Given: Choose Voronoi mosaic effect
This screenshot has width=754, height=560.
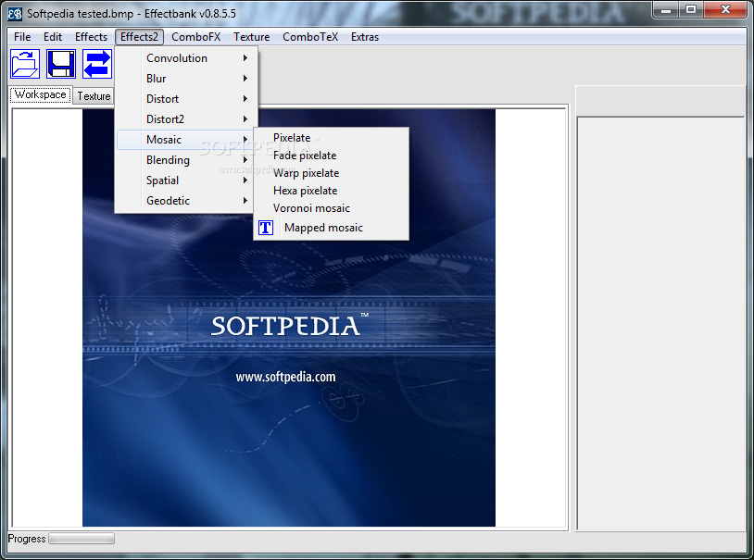Looking at the screenshot, I should tap(331, 208).
